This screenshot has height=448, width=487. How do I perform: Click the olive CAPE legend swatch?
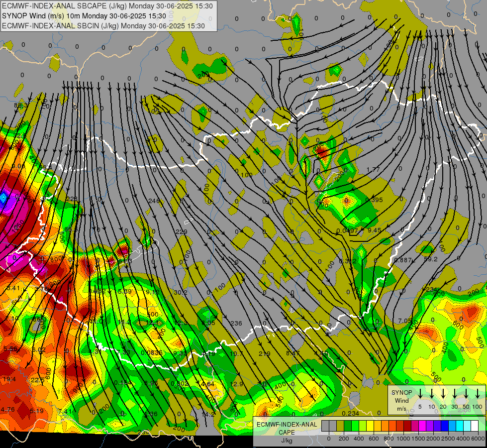[x=340, y=426]
